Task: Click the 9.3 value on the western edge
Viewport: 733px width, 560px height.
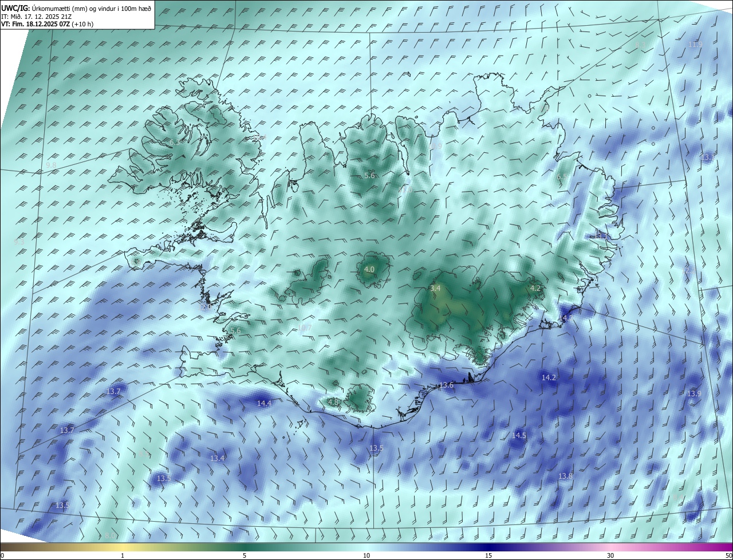Action: 19,242
